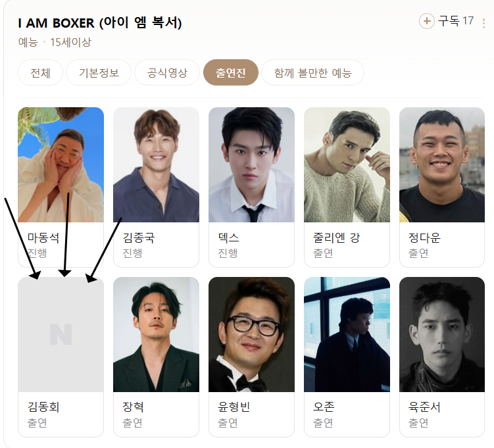Select 오존's cast thumbnail
This screenshot has height=448, width=494.
[x=347, y=334]
